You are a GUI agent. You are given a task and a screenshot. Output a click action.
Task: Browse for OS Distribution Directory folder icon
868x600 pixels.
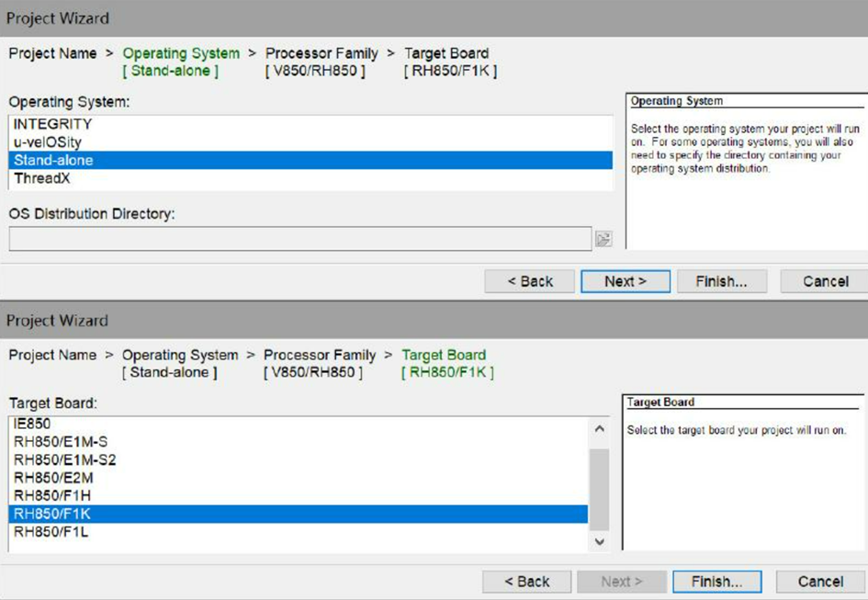pyautogui.click(x=603, y=239)
